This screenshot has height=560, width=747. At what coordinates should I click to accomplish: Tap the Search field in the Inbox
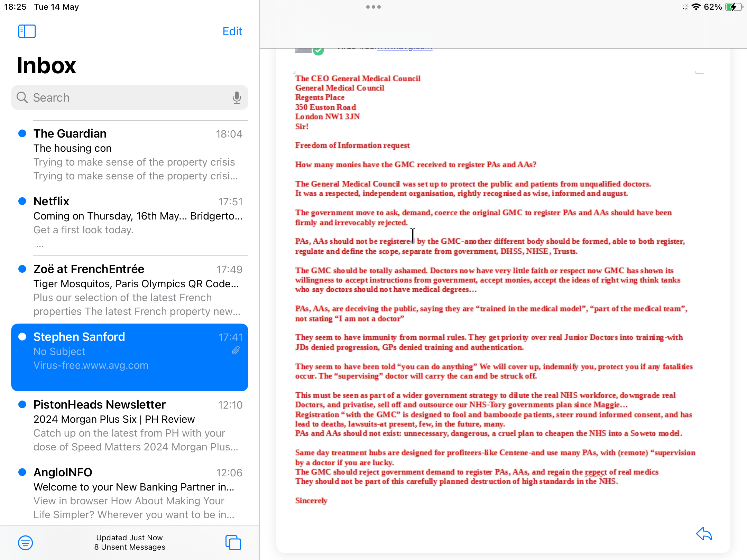130,97
